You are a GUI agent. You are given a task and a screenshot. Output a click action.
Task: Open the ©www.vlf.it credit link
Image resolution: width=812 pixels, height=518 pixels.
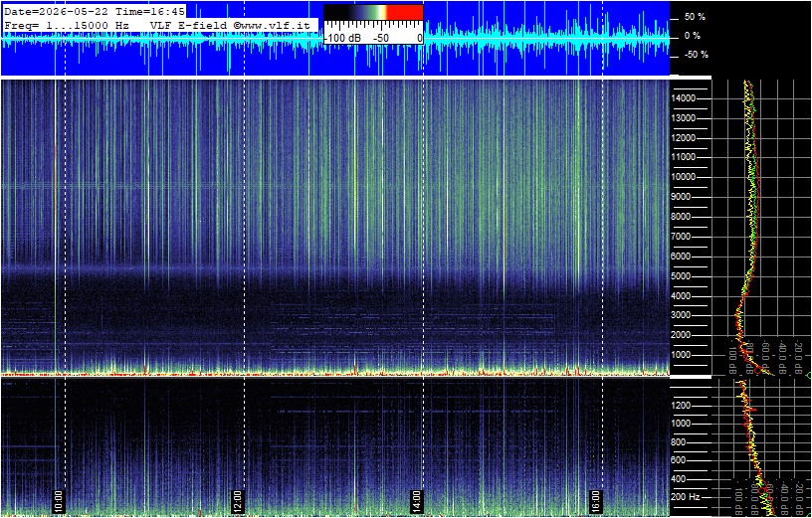[272, 25]
